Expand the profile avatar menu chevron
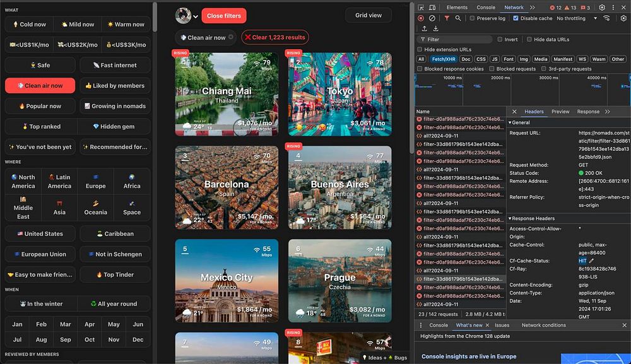Viewport: 631px width, 364px height. (196, 16)
